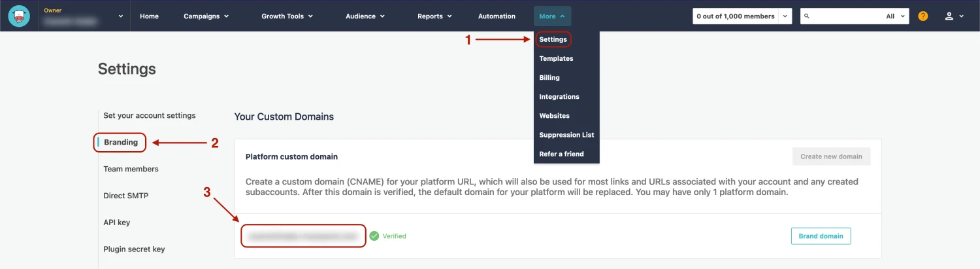This screenshot has height=269, width=980.
Task: Select Settings from More menu
Action: (553, 39)
